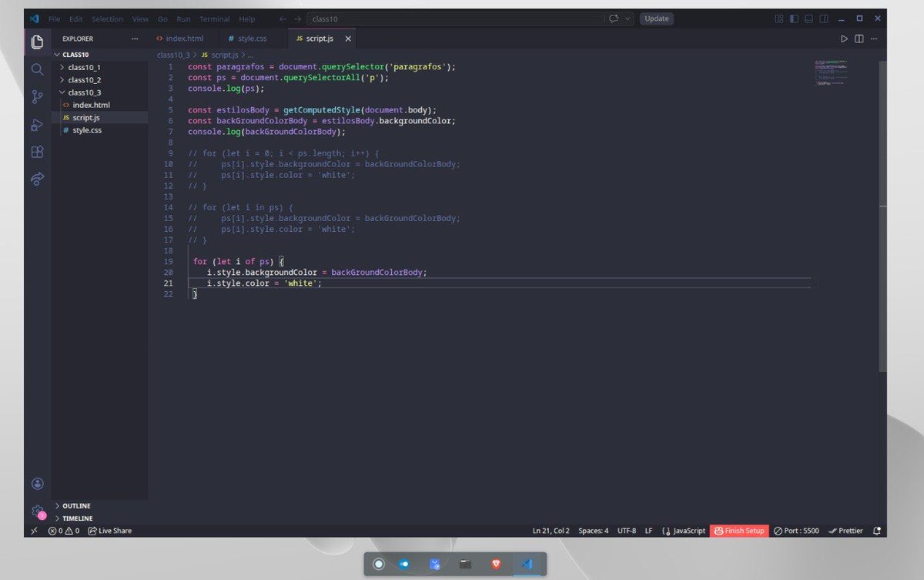Split the editor to the right

pyautogui.click(x=859, y=39)
